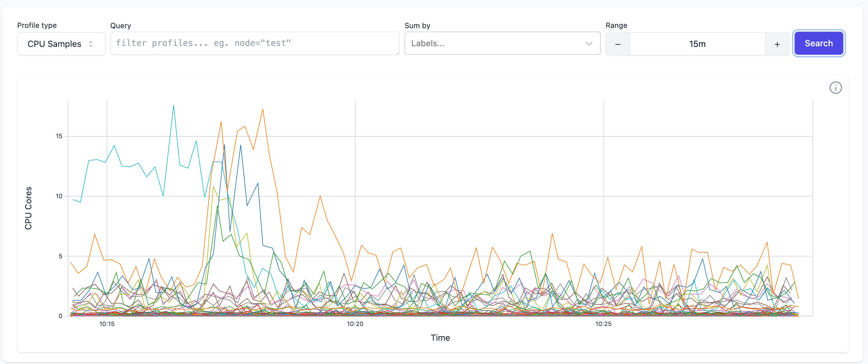
Task: Click the Range minus decrement button
Action: click(619, 44)
